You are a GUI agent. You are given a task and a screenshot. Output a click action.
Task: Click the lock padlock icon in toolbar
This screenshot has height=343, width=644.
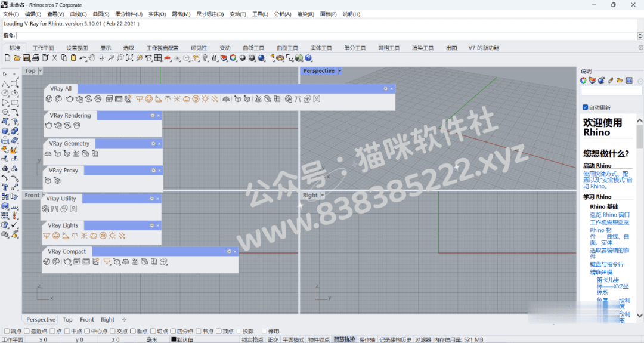coord(215,58)
